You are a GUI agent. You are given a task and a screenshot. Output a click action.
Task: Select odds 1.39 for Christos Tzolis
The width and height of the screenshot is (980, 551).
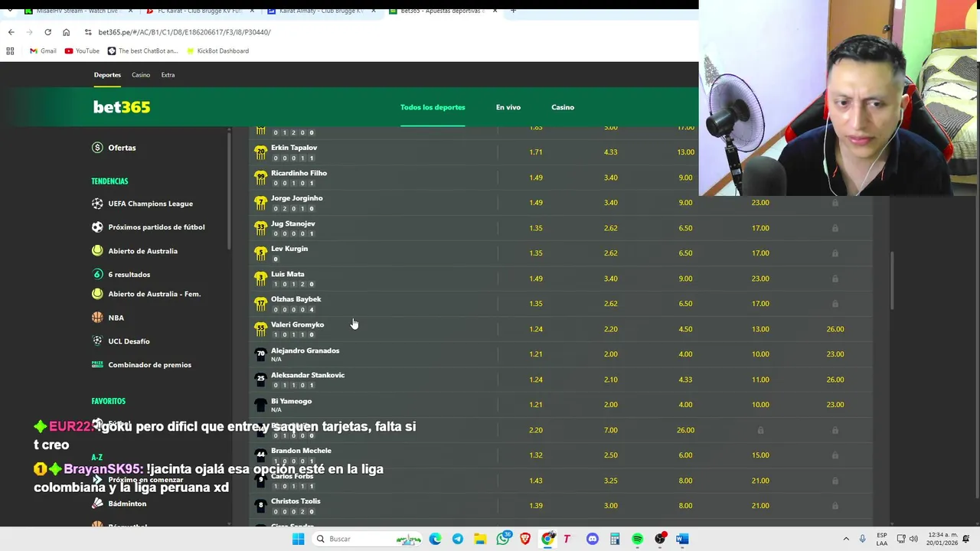click(536, 506)
